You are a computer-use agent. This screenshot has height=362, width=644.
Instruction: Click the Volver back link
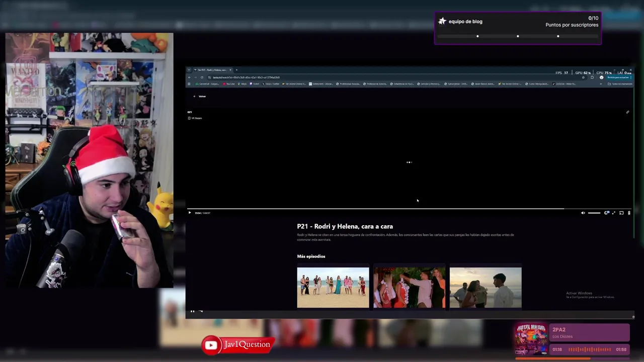[x=200, y=96]
